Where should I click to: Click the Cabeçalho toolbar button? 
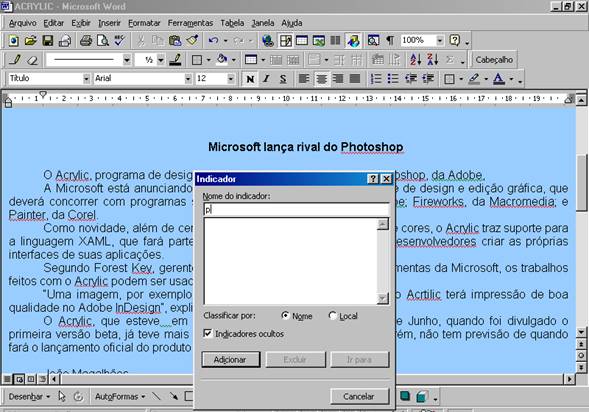pos(494,60)
